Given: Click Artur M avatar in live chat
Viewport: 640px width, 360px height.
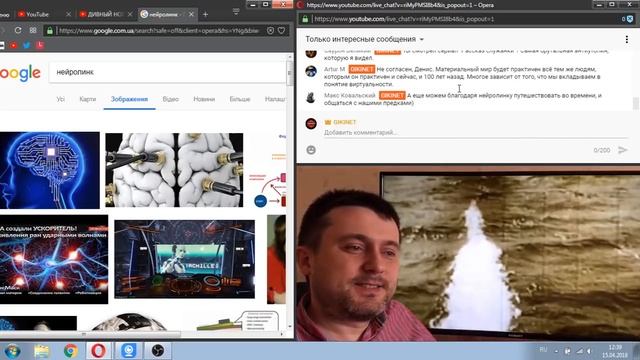Looking at the screenshot, I should (311, 71).
